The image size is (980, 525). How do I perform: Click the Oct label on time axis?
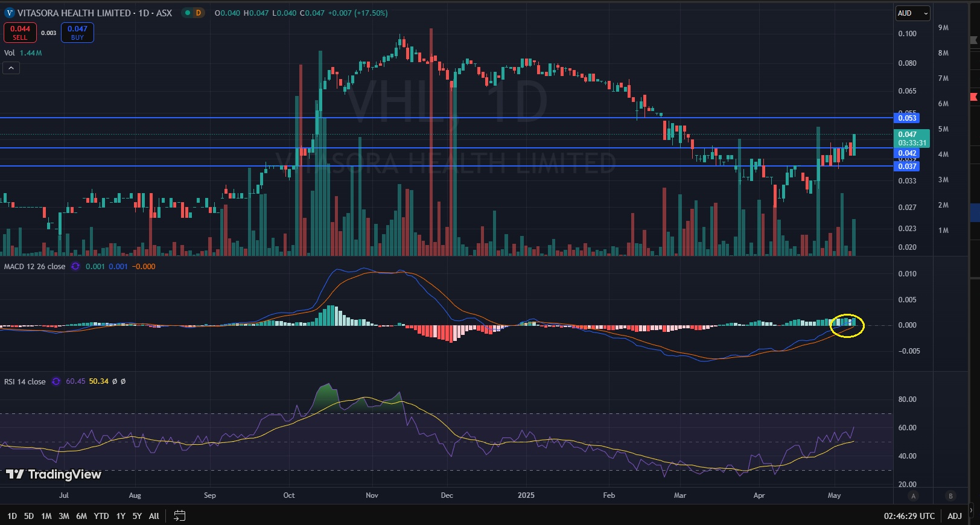[289, 495]
